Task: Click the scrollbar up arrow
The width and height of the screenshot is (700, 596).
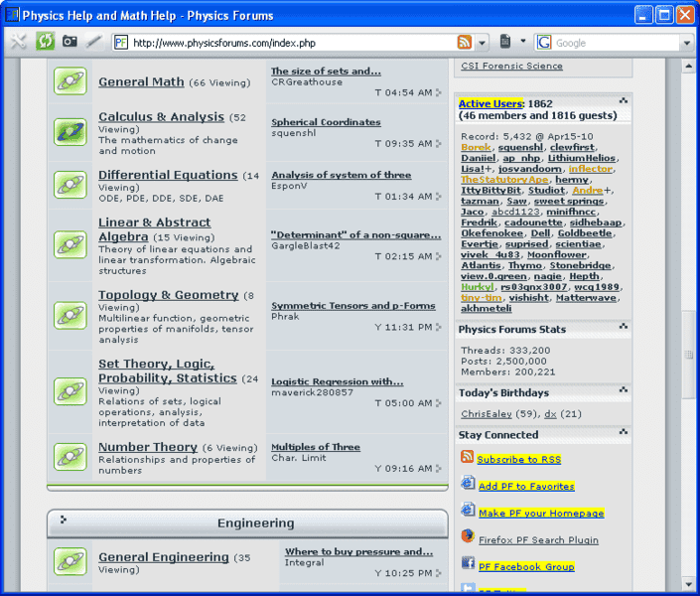Action: [688, 67]
